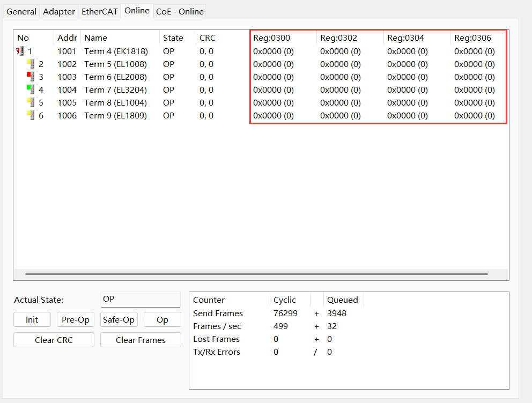
Task: Click the Counter column header
Action: pyautogui.click(x=230, y=300)
